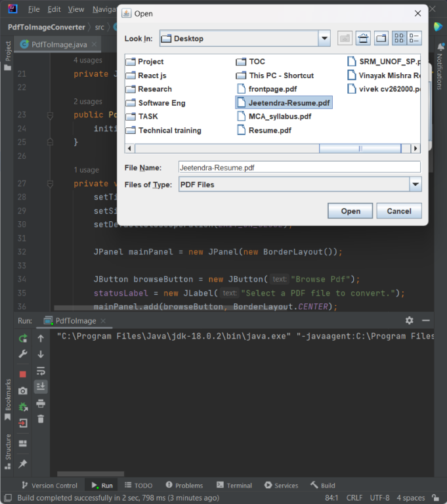Switch file chooser to Details view
The image size is (447, 504).
coord(414,39)
